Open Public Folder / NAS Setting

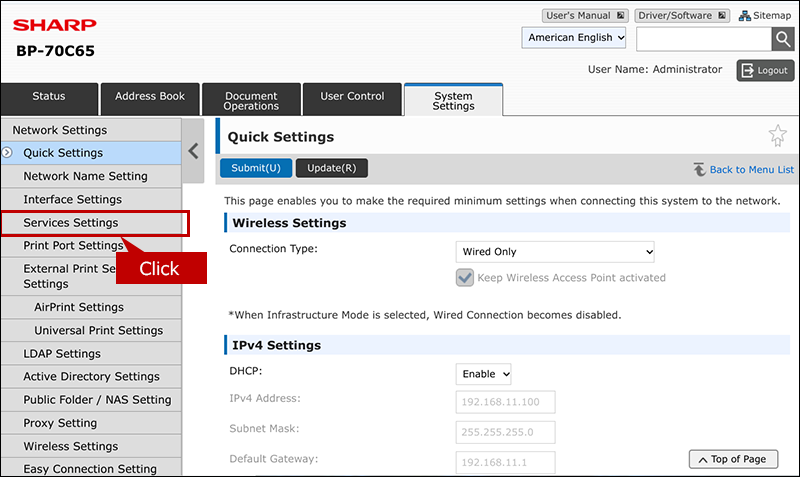tap(91, 400)
